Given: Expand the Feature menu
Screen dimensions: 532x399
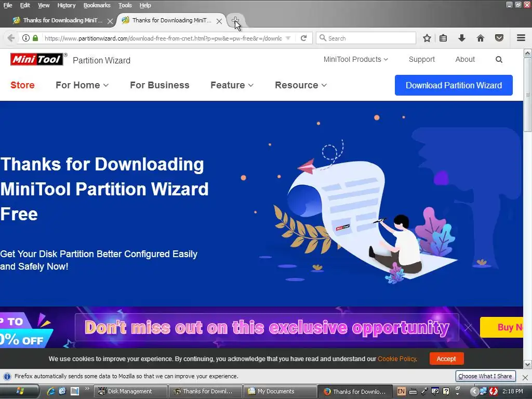Looking at the screenshot, I should click(x=232, y=85).
